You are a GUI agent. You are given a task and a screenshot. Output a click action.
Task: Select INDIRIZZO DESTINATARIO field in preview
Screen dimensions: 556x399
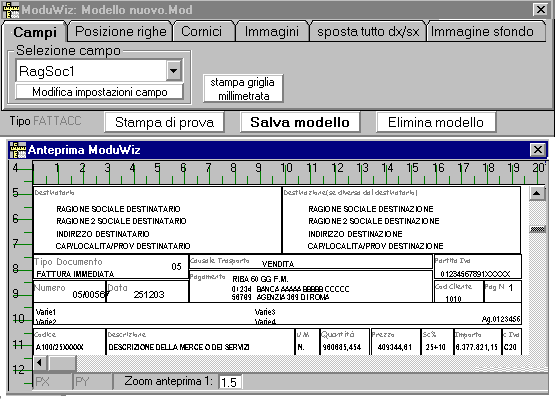(102, 234)
